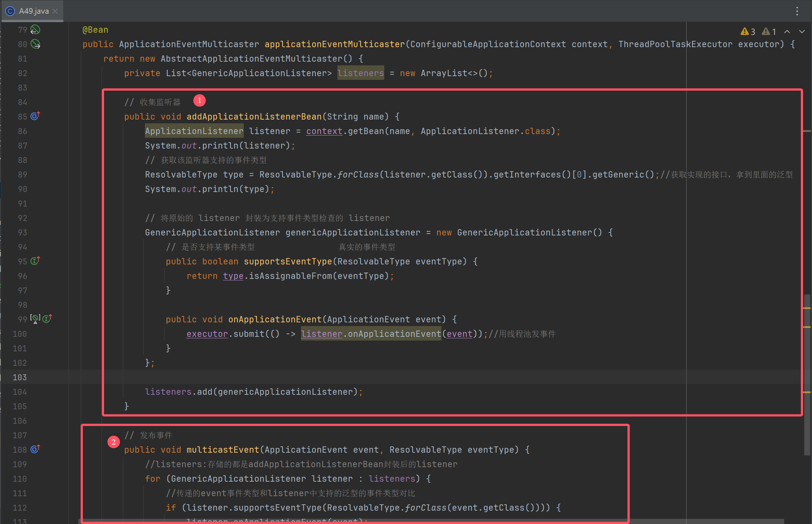Click method name addApplicationListenerBean on line 85
The width and height of the screenshot is (812, 524).
tap(254, 117)
